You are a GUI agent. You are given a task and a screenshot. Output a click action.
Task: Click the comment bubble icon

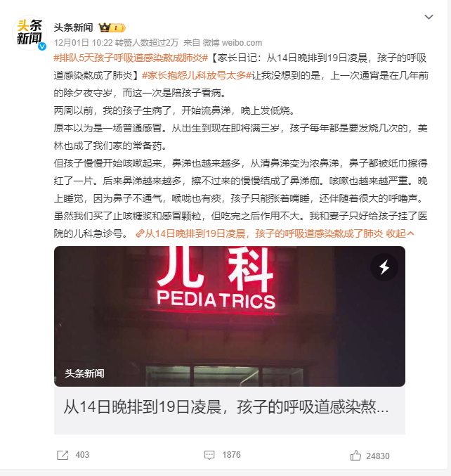tap(209, 455)
